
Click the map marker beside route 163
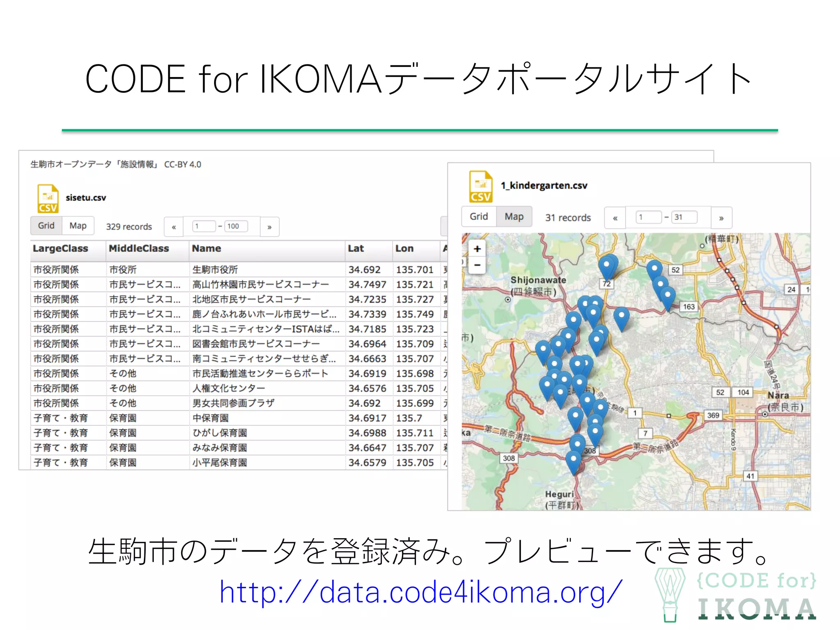[668, 298]
